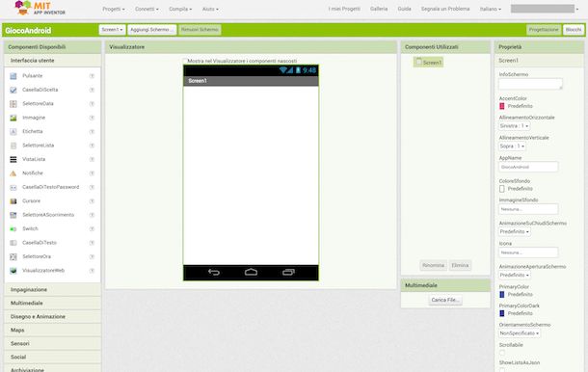588x372 pixels.
Task: Go to I miei Progetti
Action: click(x=344, y=9)
